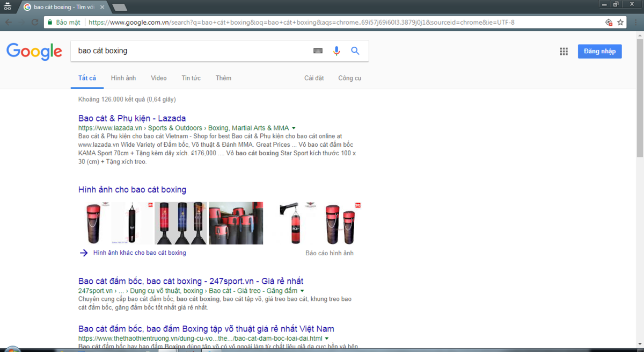
Task: Close the 'bao cát boxing' browser tab
Action: (103, 7)
